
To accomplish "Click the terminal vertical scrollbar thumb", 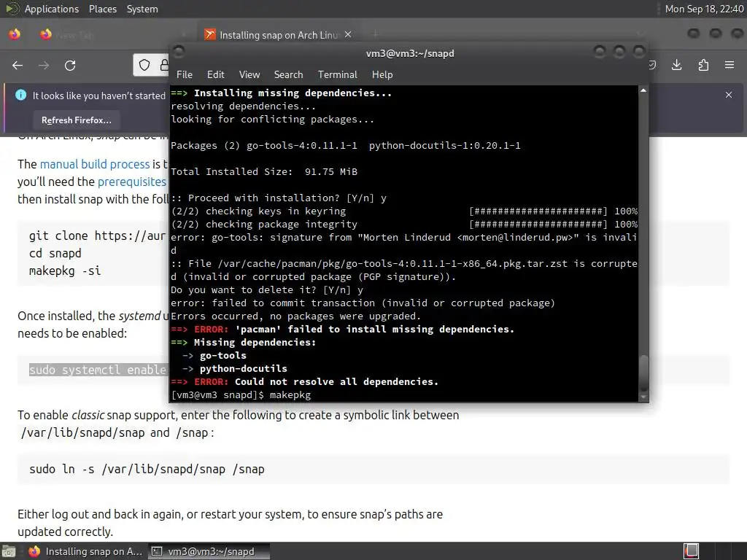I will pos(643,372).
